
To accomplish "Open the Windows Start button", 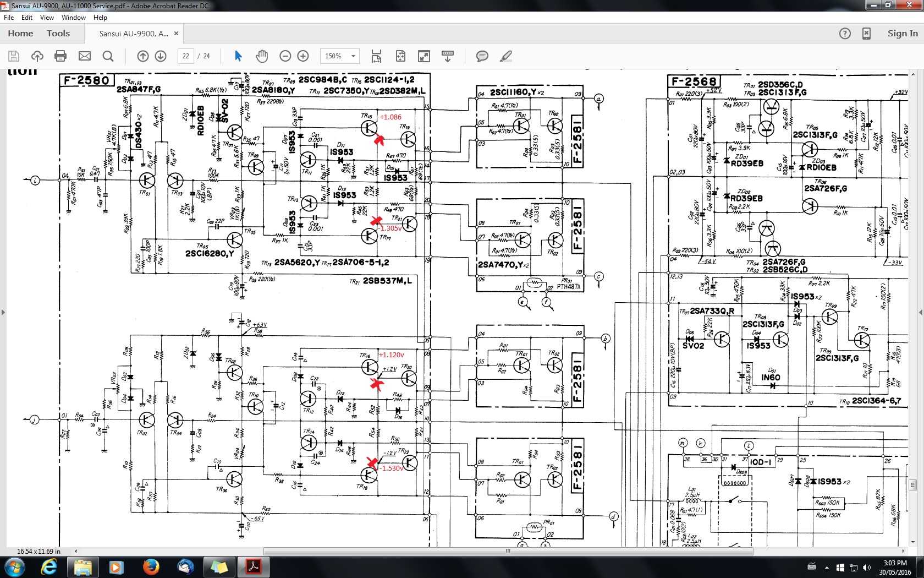I will [14, 567].
